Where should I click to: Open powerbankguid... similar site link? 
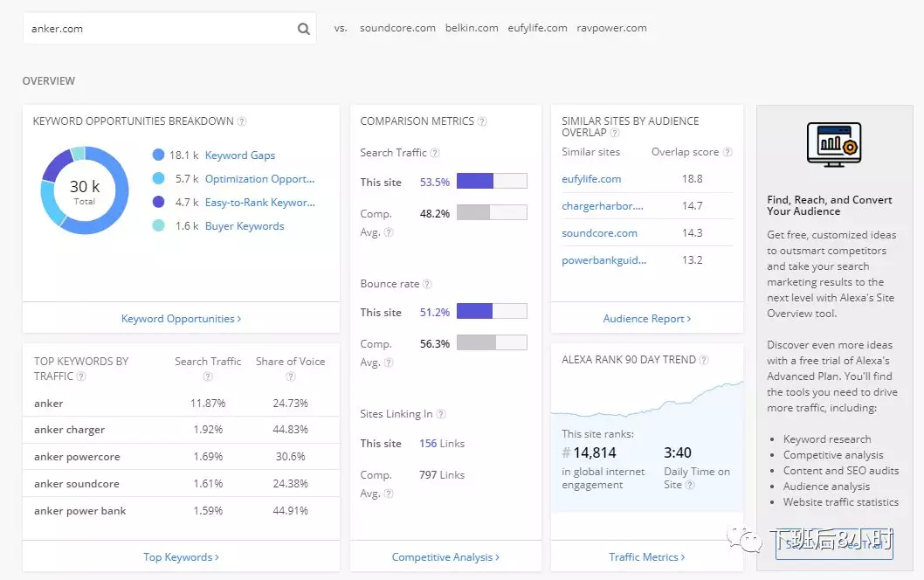click(604, 260)
